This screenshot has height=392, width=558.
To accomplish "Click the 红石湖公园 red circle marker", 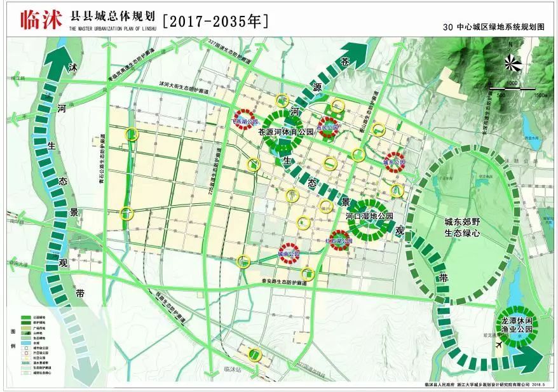I will 339,240.
